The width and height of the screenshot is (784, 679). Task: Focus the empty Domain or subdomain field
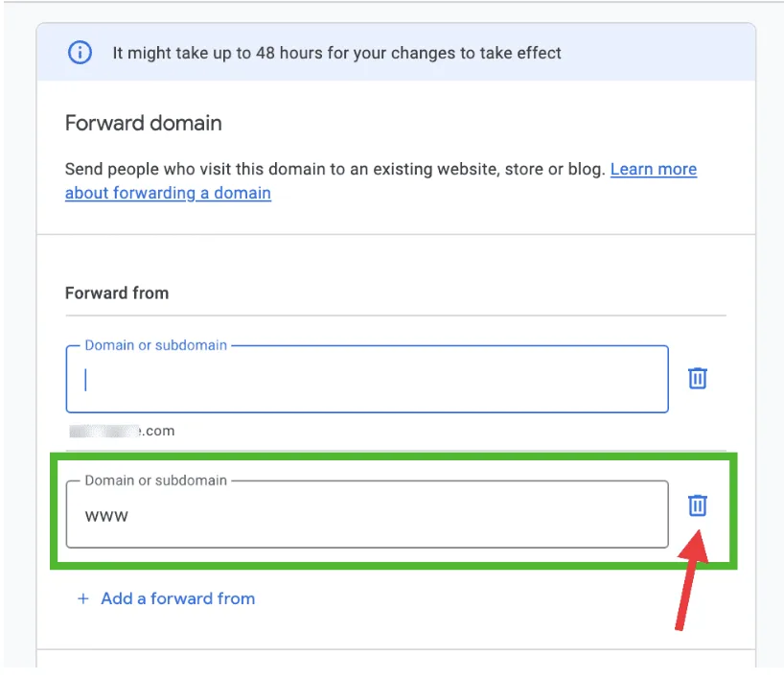[367, 379]
